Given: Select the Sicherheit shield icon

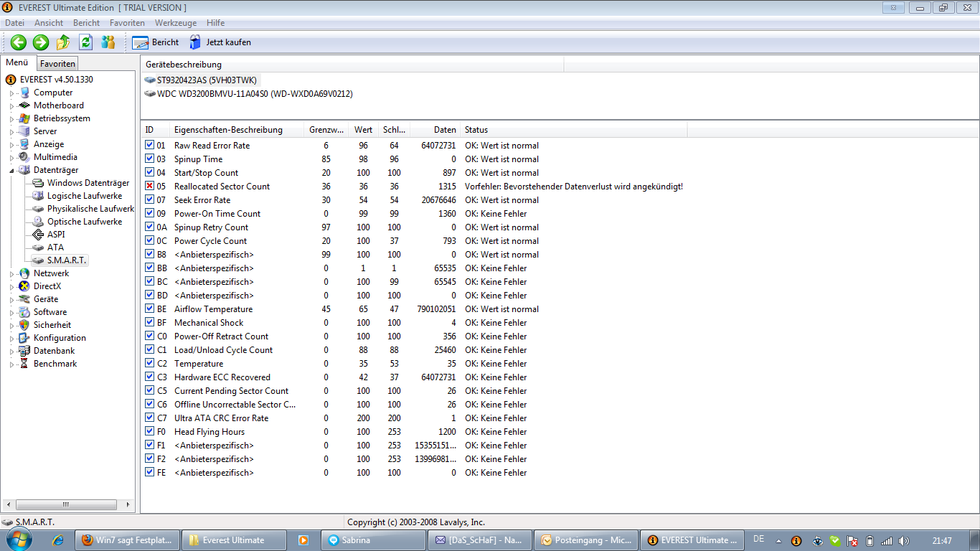Looking at the screenshot, I should [x=25, y=325].
